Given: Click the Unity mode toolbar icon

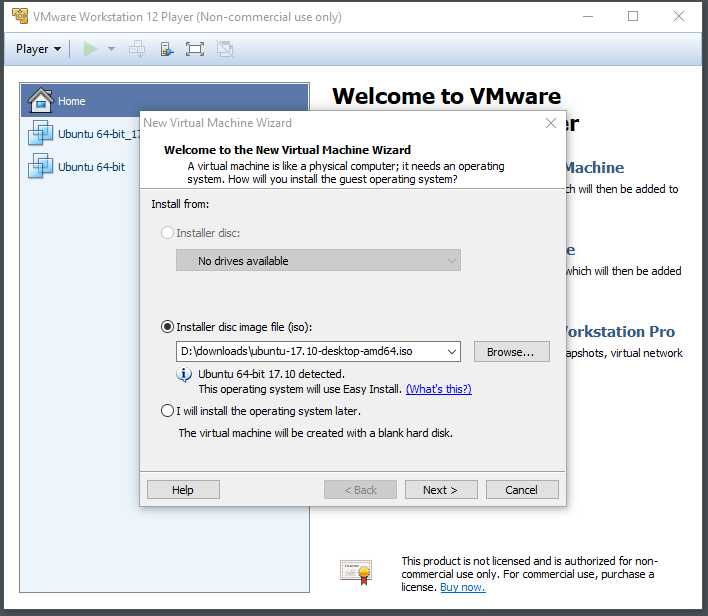Looking at the screenshot, I should [225, 49].
